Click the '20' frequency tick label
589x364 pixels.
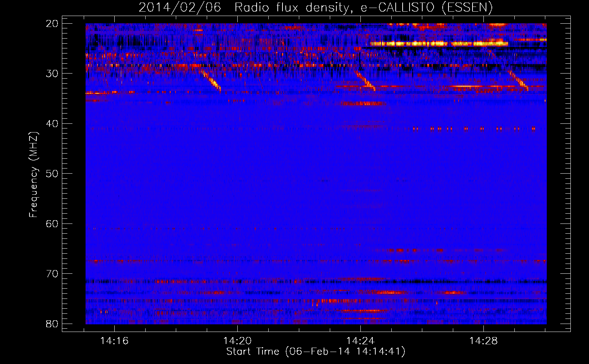click(x=52, y=24)
